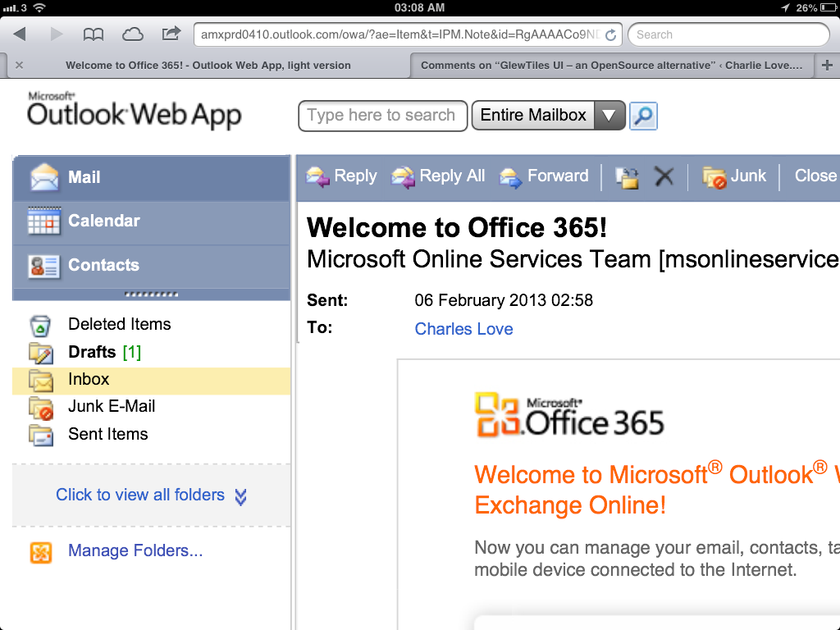Viewport: 840px width, 630px height.
Task: Open Mail in navigation pane
Action: [x=152, y=177]
